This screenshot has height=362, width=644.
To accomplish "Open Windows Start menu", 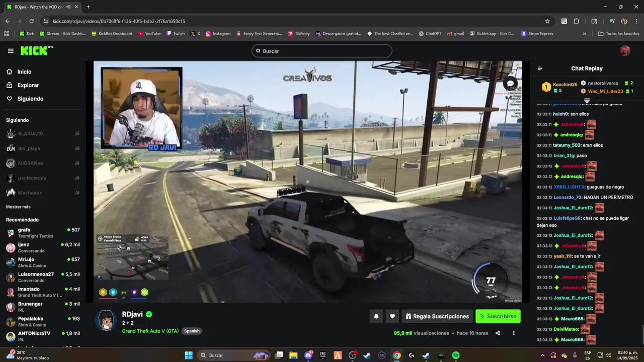I will (188, 355).
